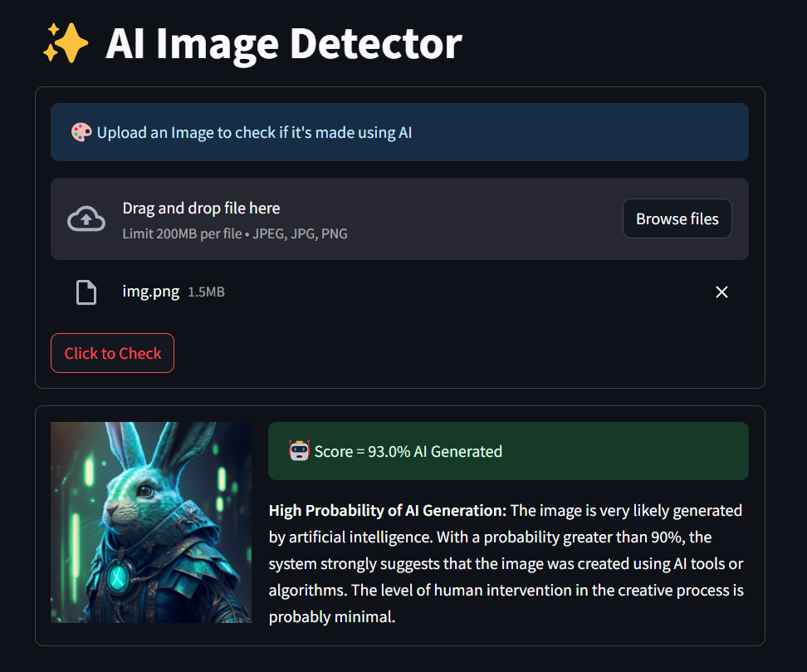Click empty area of the green result banner
The width and height of the screenshot is (807, 672).
point(631,451)
